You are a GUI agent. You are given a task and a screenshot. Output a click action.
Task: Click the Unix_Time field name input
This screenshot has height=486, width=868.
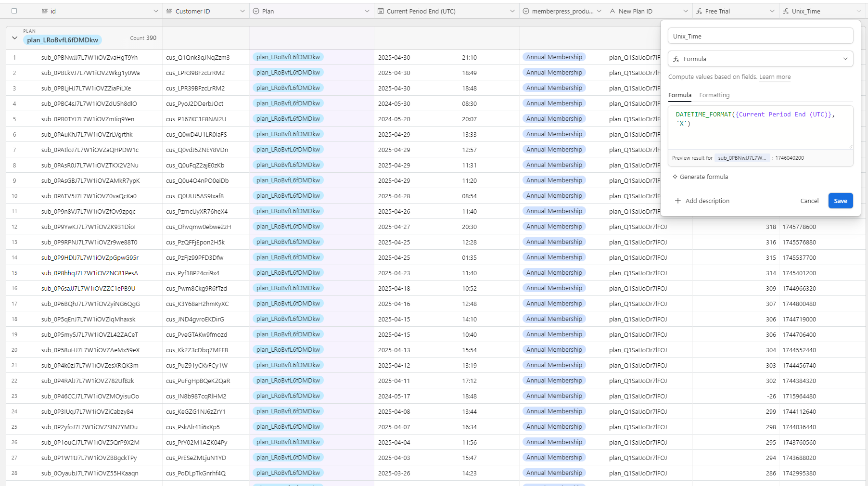pyautogui.click(x=760, y=36)
